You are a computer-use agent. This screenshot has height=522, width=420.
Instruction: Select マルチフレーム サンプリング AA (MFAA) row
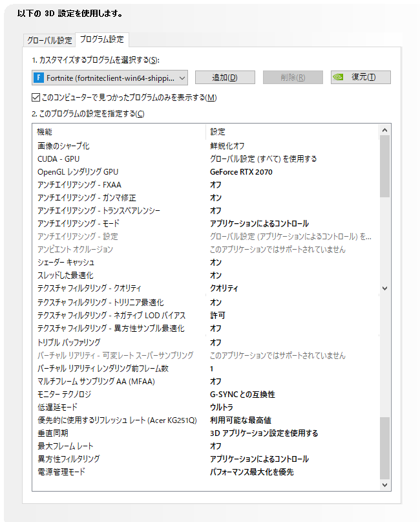coord(205,382)
